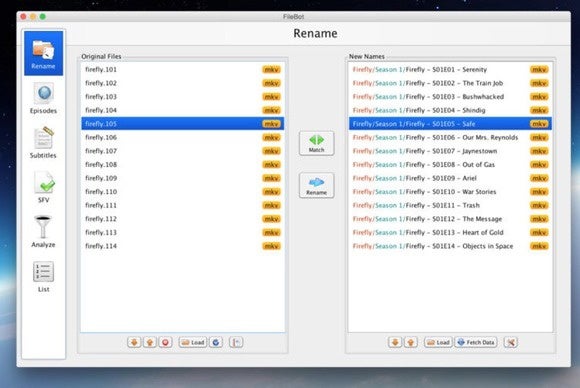This screenshot has height=388, width=580.
Task: Select S01E12 - The Message name
Action: [x=450, y=219]
